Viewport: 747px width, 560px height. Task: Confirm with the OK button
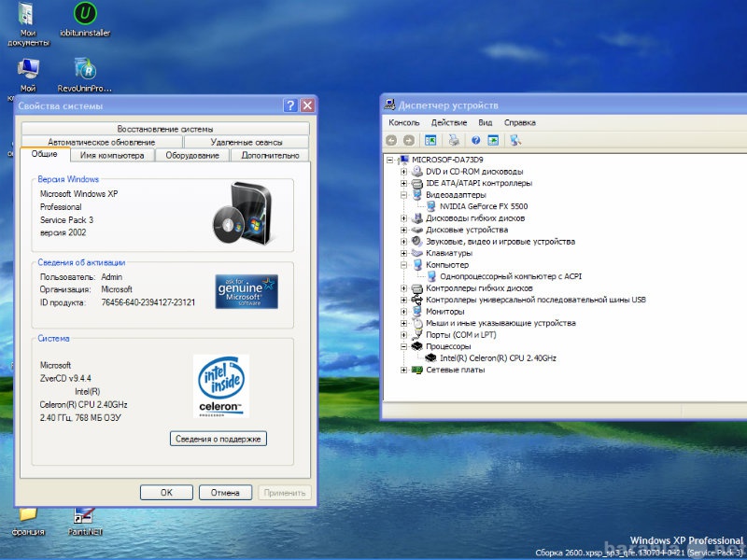point(166,493)
